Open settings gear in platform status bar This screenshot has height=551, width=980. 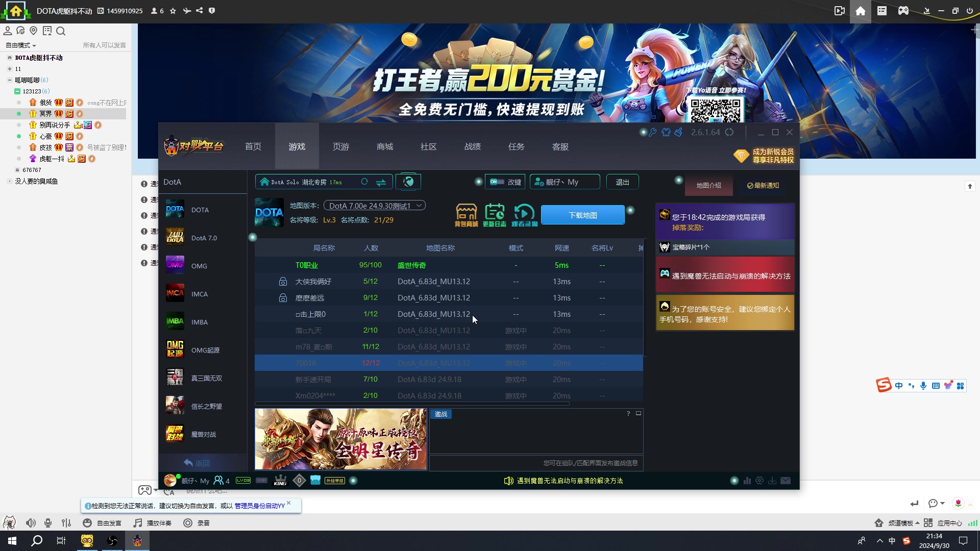[x=759, y=481]
